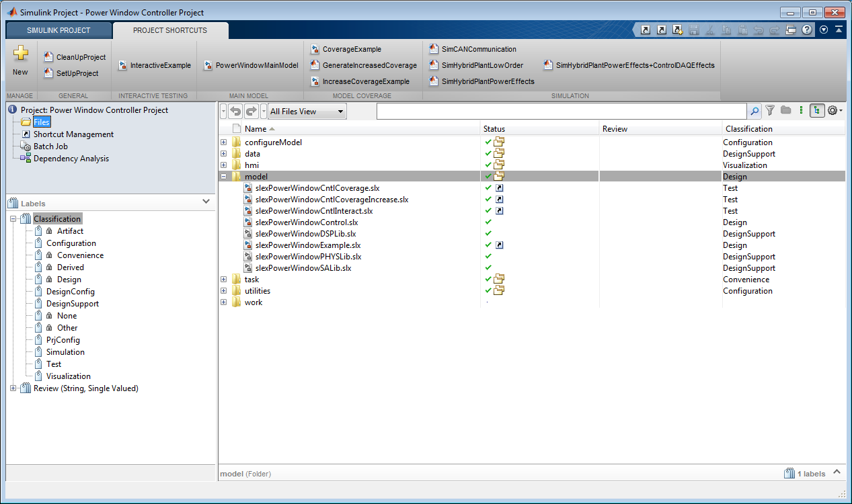852x504 pixels.
Task: Open the Help question mark icon
Action: point(807,30)
